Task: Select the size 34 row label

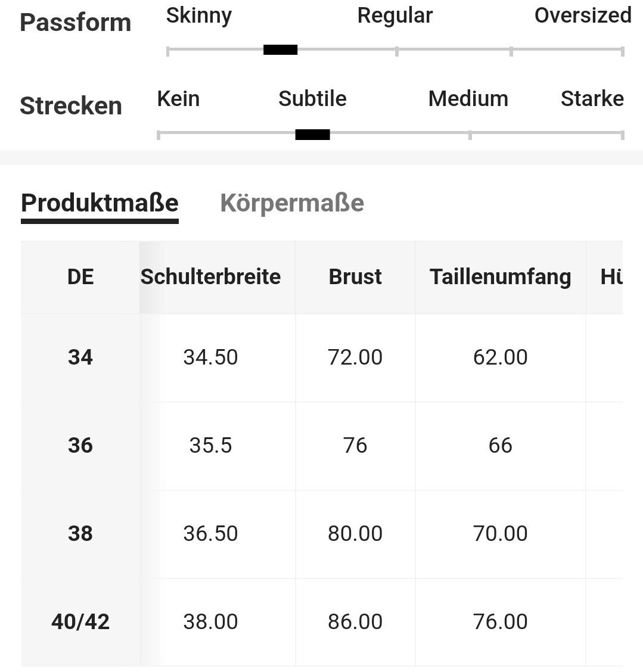Action: click(x=80, y=357)
